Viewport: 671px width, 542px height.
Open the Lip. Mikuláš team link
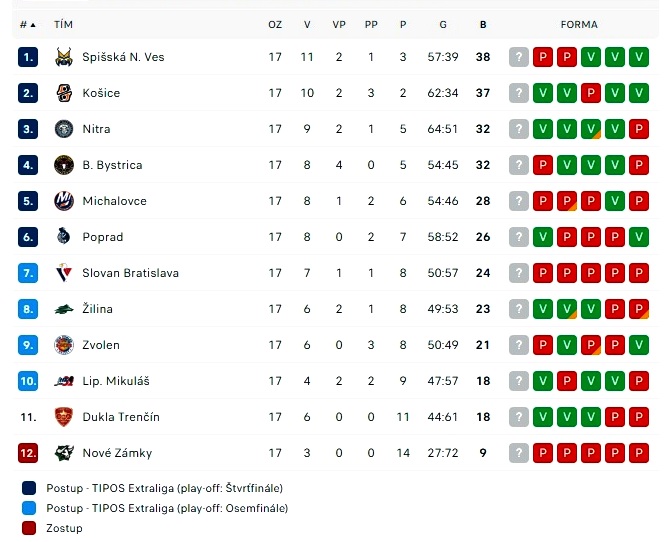116,381
